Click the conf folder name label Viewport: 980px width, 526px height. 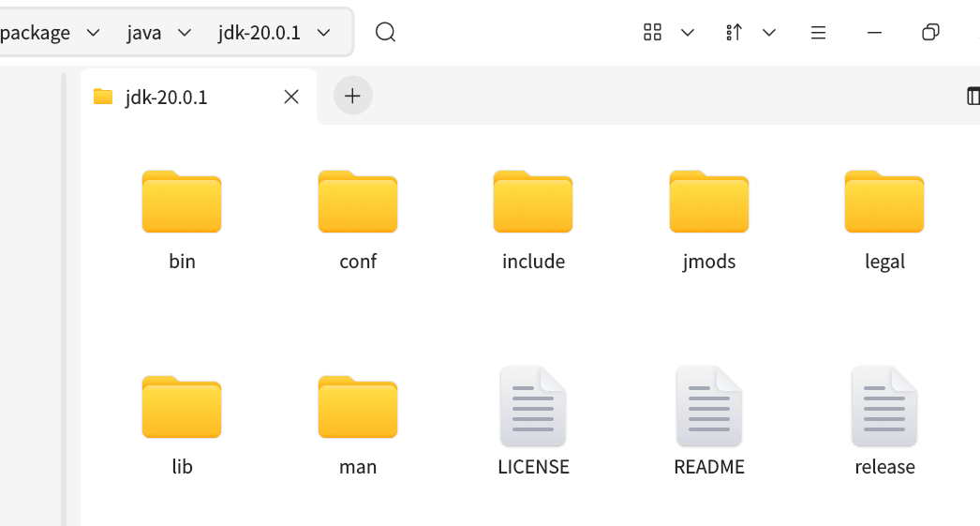(x=358, y=262)
